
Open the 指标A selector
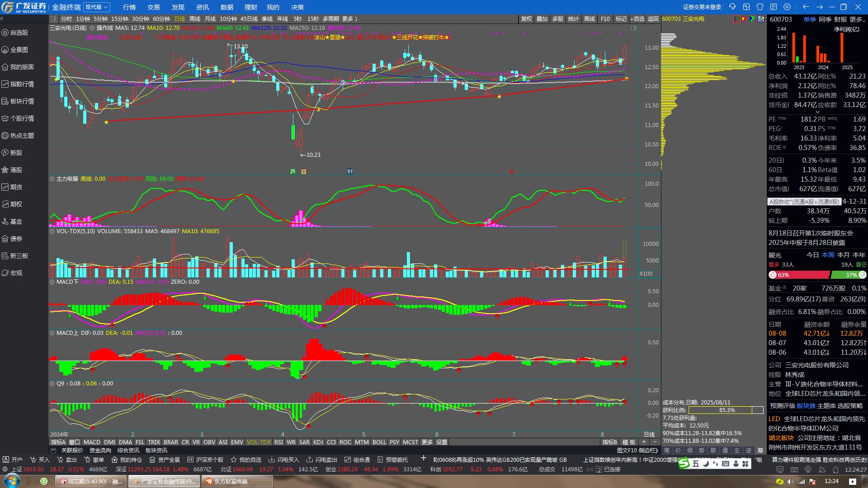(x=58, y=442)
